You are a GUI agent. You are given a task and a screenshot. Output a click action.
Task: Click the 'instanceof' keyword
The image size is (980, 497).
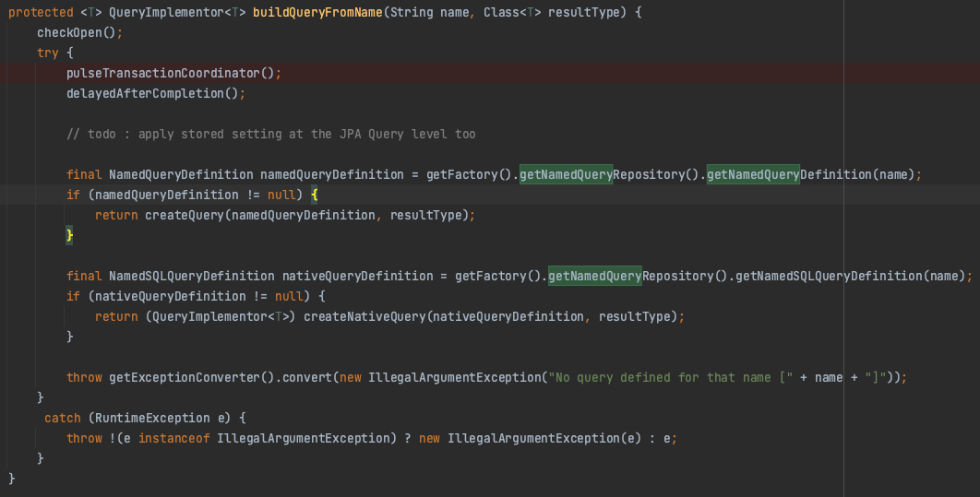173,438
